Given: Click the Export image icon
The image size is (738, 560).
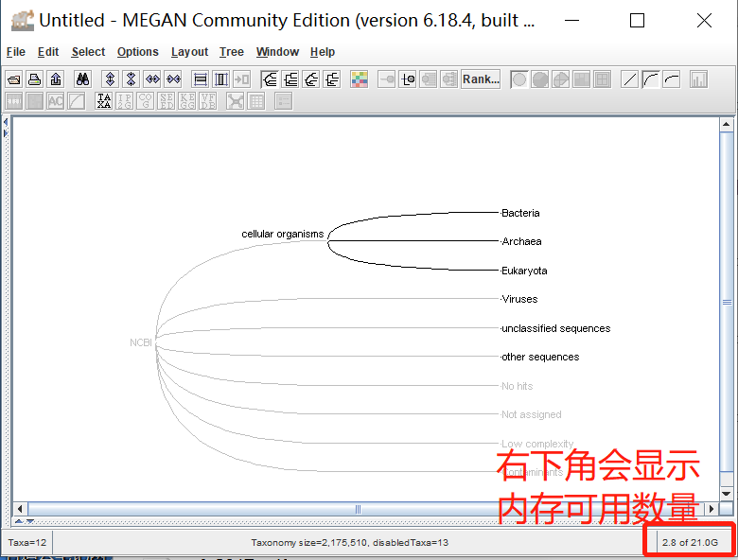Looking at the screenshot, I should point(56,79).
